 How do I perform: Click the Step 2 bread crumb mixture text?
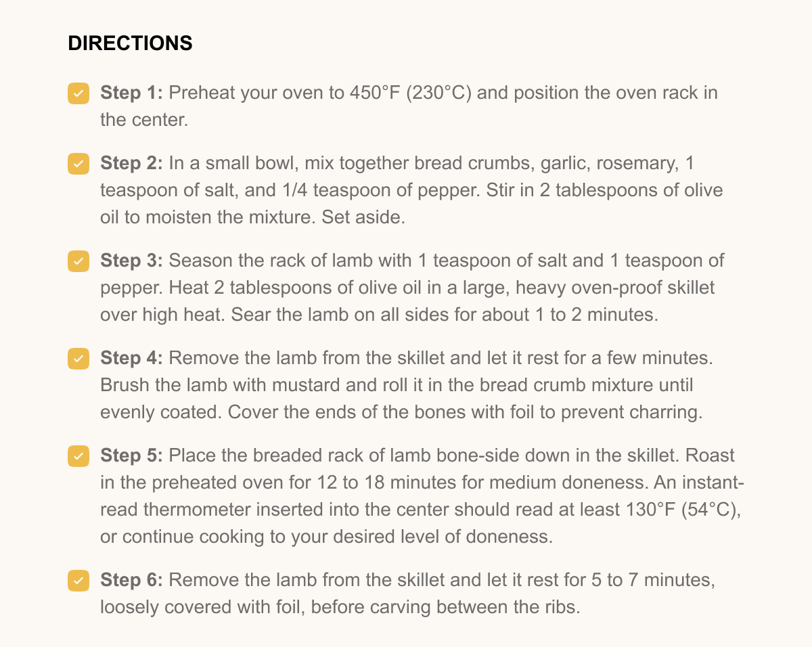coord(406,190)
